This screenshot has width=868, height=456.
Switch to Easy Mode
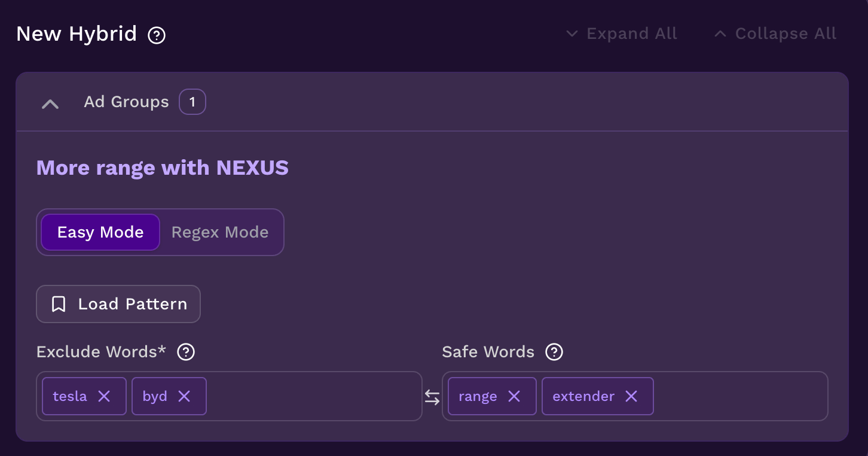[100, 232]
